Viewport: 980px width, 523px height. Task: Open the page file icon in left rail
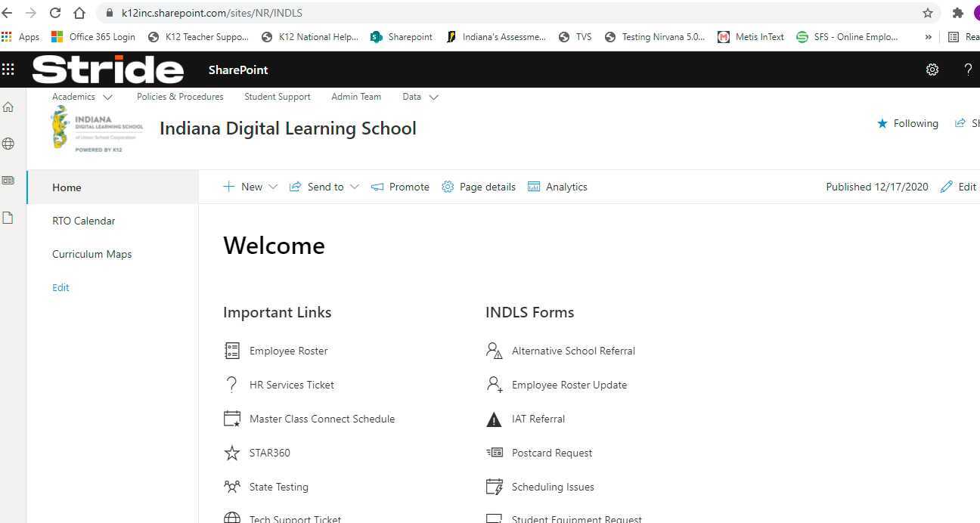8,218
